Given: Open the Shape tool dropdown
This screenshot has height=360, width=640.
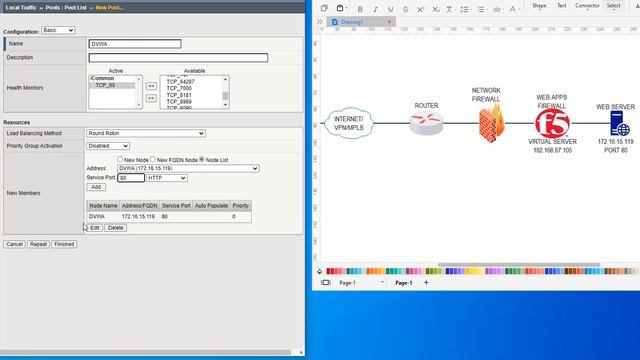Looking at the screenshot, I should tap(539, 6).
